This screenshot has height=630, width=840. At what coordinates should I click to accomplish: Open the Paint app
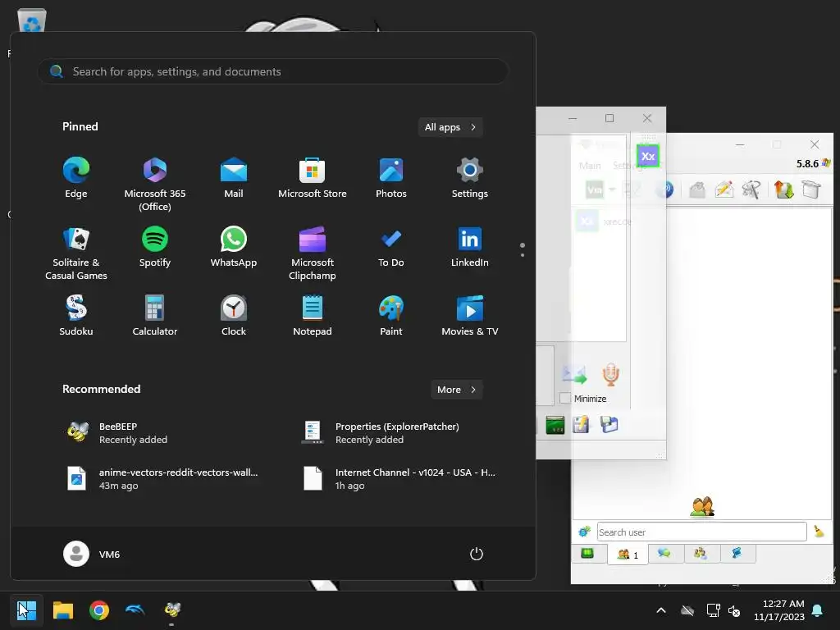pyautogui.click(x=391, y=316)
